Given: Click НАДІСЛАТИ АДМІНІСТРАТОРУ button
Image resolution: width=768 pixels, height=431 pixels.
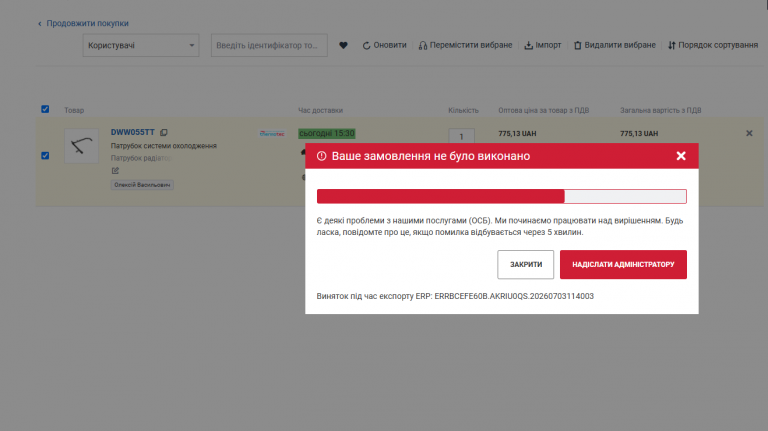Looking at the screenshot, I should point(623,264).
